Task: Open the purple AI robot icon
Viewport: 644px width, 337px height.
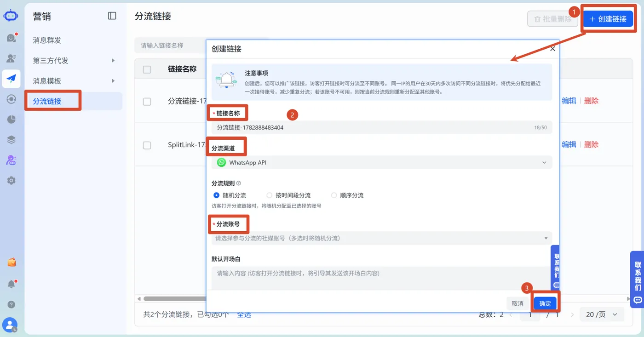Action: pos(11,160)
